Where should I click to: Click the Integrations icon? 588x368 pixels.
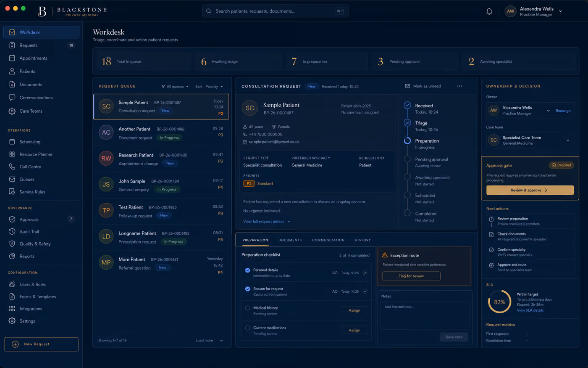click(x=12, y=309)
